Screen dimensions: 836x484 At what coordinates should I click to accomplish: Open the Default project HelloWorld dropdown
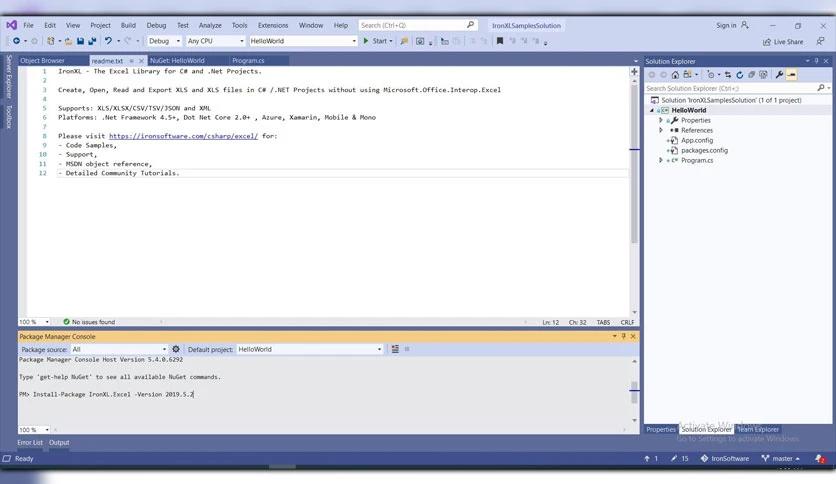[309, 349]
